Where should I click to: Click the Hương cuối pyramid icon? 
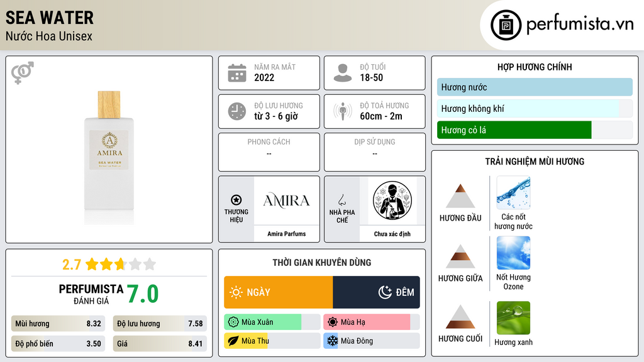click(x=460, y=317)
